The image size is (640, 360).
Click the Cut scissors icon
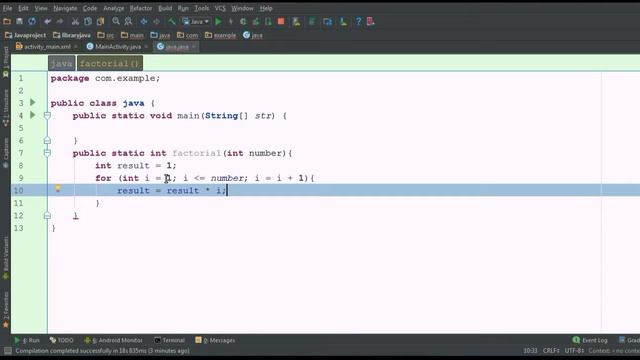pyautogui.click(x=76, y=22)
